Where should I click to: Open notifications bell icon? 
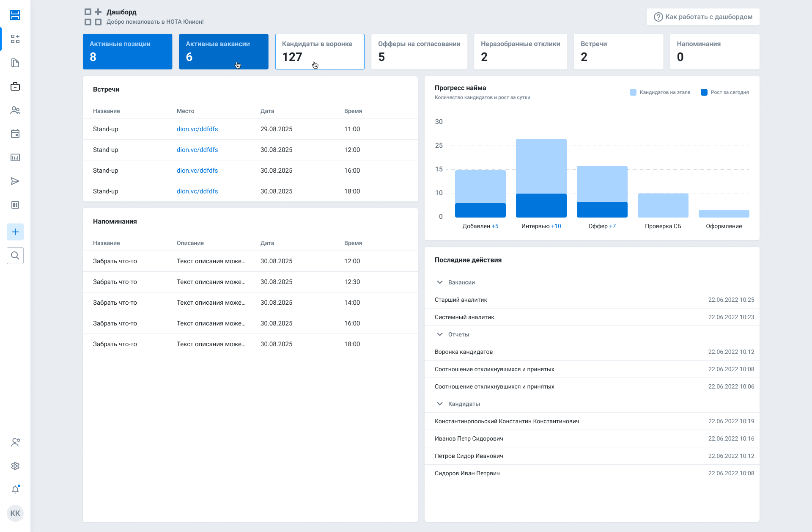(15, 490)
